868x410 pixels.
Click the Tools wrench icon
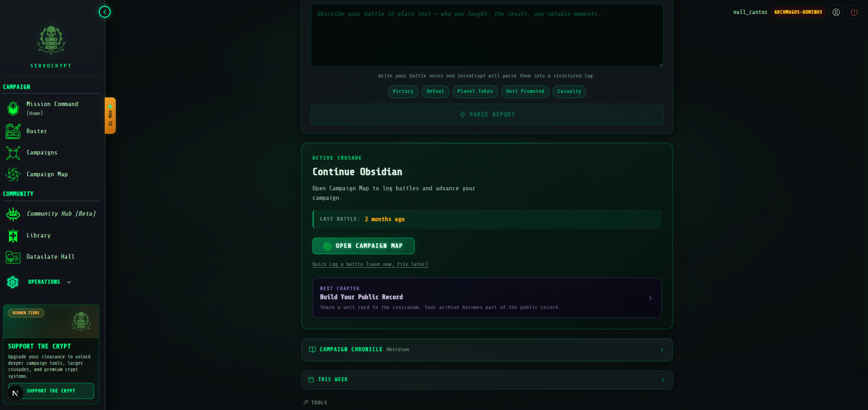pos(306,402)
